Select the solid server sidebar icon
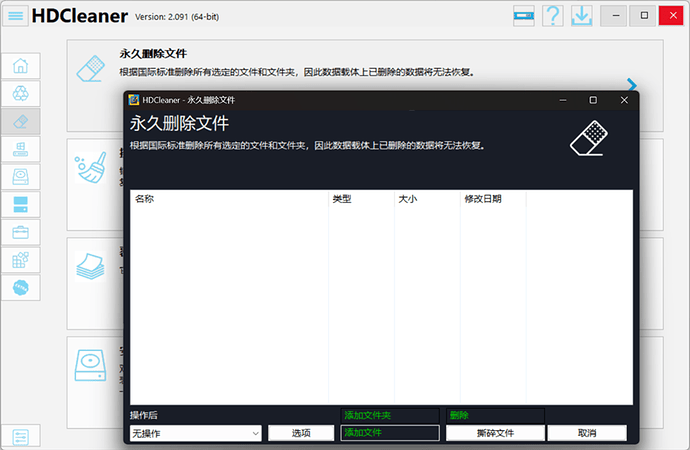690x450 pixels. pyautogui.click(x=21, y=205)
